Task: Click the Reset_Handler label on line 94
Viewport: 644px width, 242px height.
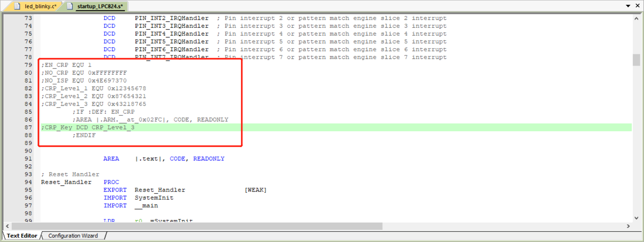Action: (66, 182)
